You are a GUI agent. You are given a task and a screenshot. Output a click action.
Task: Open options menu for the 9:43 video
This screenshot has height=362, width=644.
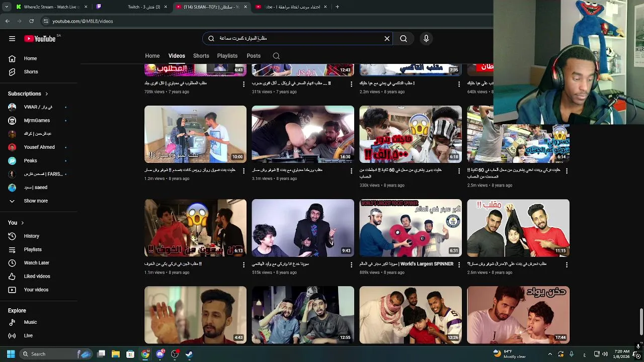click(x=351, y=264)
